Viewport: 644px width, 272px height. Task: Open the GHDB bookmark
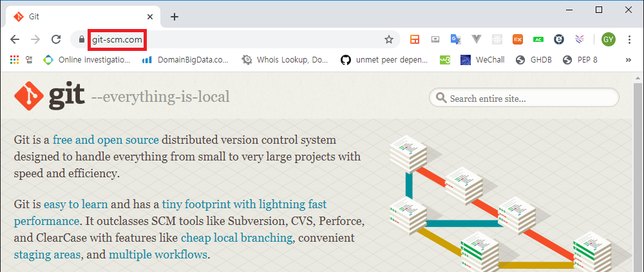click(534, 60)
